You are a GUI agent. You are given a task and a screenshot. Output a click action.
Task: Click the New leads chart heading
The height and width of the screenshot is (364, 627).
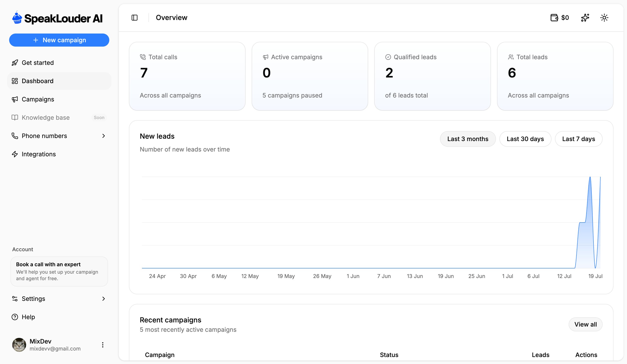click(x=157, y=136)
